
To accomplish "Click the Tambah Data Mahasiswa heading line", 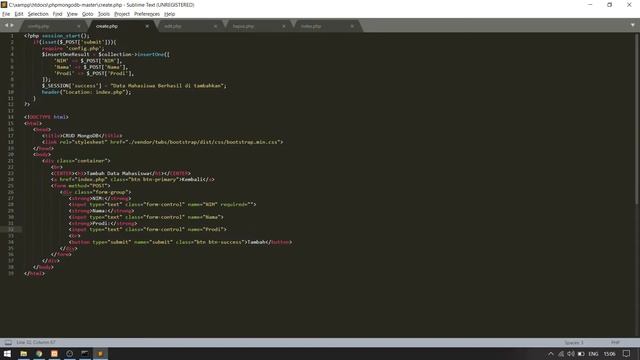I will pyautogui.click(x=121, y=173).
